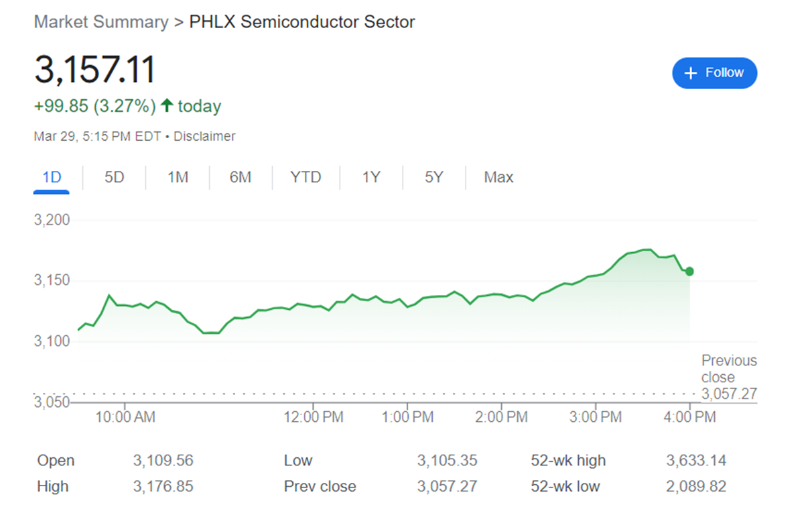Switch to the 5D chart tab
Image resolution: width=812 pixels, height=511 pixels.
click(115, 178)
